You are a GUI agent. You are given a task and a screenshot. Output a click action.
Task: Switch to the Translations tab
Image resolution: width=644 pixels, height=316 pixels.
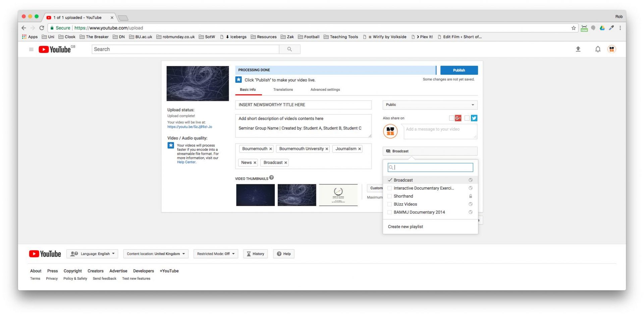coord(283,89)
